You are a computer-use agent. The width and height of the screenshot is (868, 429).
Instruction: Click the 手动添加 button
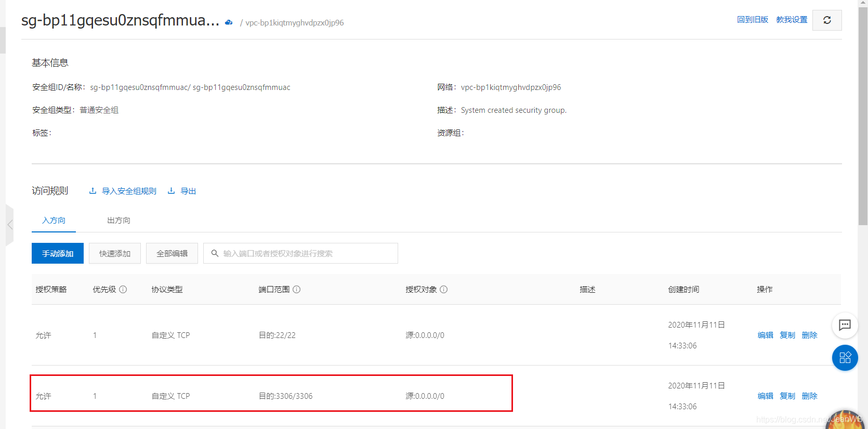click(x=58, y=253)
